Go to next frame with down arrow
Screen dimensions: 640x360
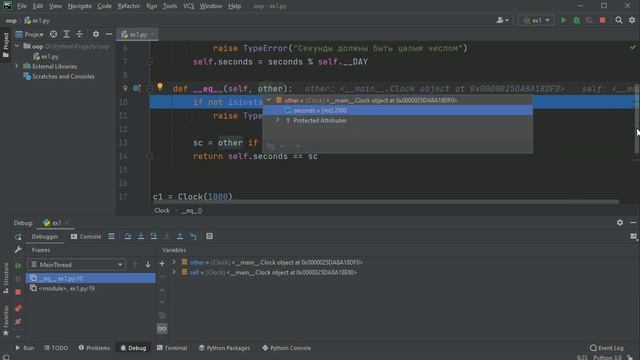pyautogui.click(x=148, y=265)
